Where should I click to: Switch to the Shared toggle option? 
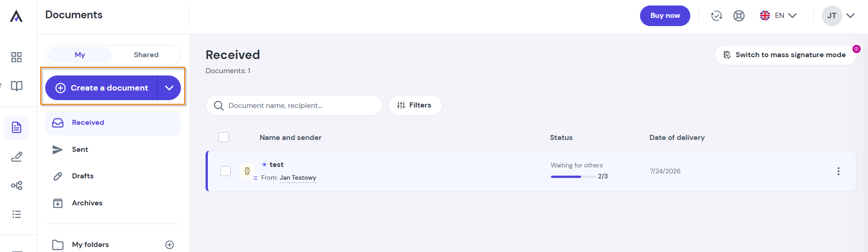point(146,55)
